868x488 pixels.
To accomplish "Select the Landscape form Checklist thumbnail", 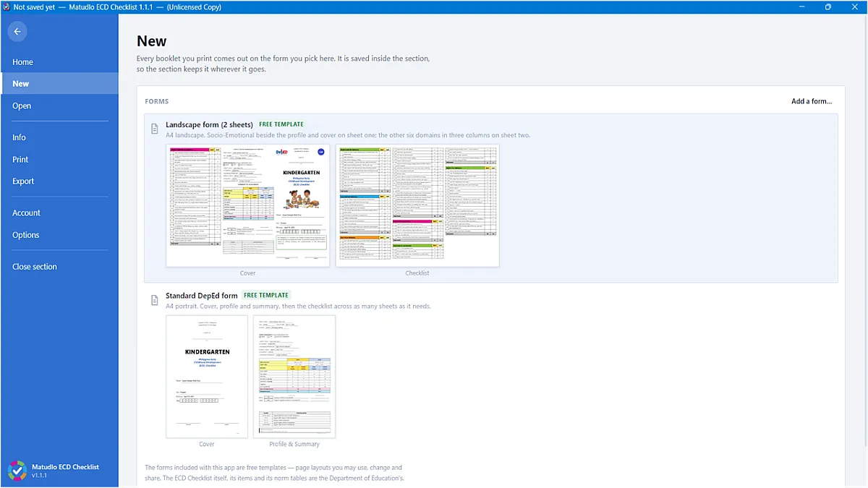I will click(417, 205).
